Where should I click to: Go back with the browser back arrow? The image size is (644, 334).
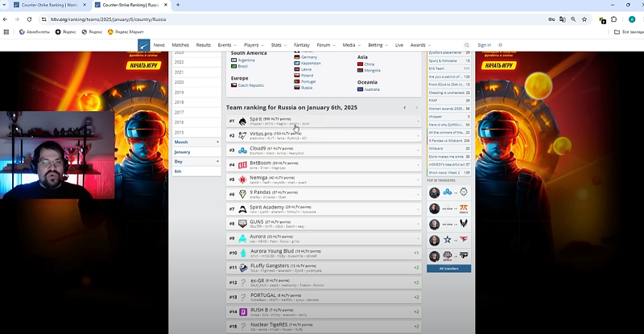click(5, 19)
